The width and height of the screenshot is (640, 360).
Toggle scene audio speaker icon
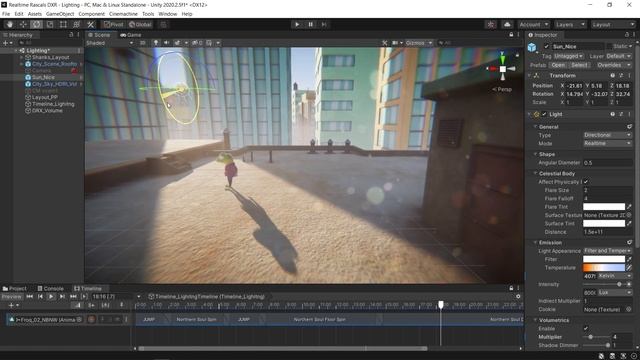(167, 43)
